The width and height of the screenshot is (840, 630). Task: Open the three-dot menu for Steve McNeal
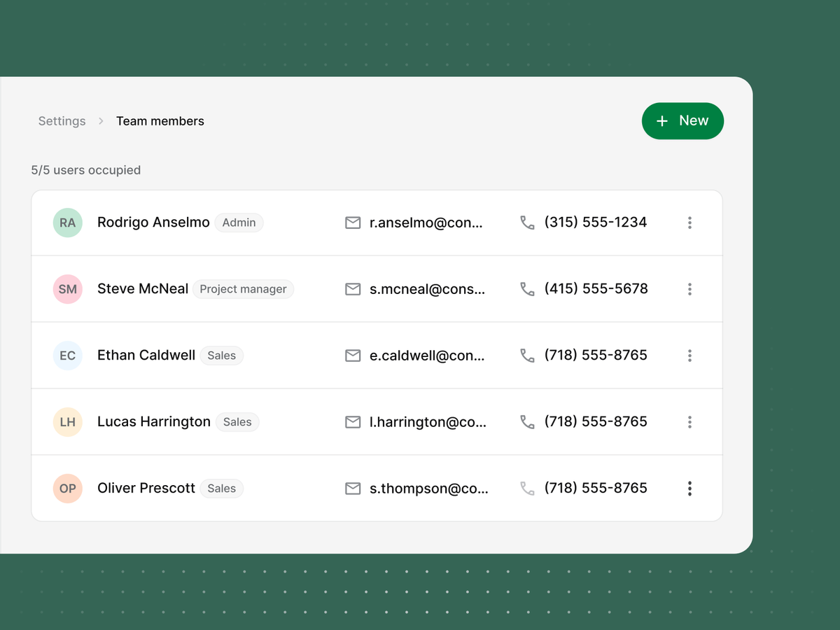(689, 289)
